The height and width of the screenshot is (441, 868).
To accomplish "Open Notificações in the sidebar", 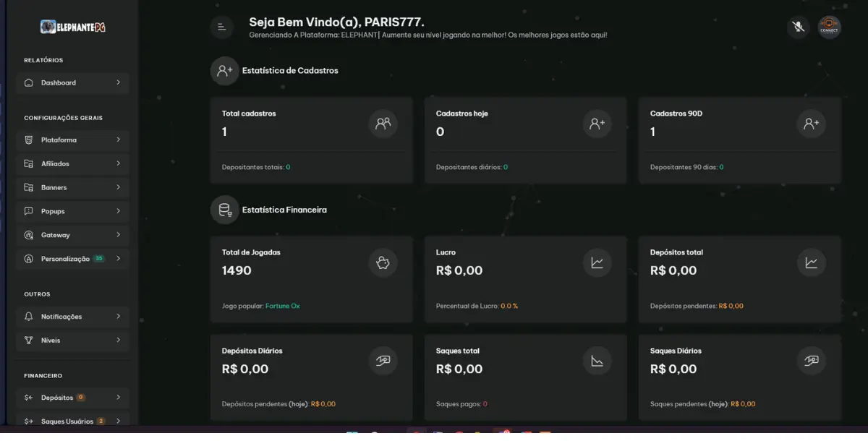I will [x=61, y=317].
